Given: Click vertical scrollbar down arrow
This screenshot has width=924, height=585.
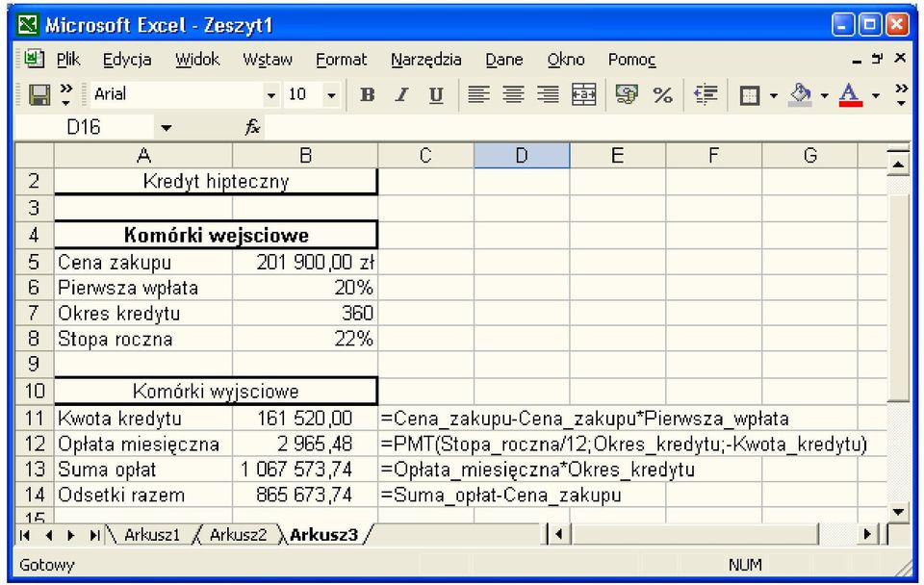Looking at the screenshot, I should (897, 511).
